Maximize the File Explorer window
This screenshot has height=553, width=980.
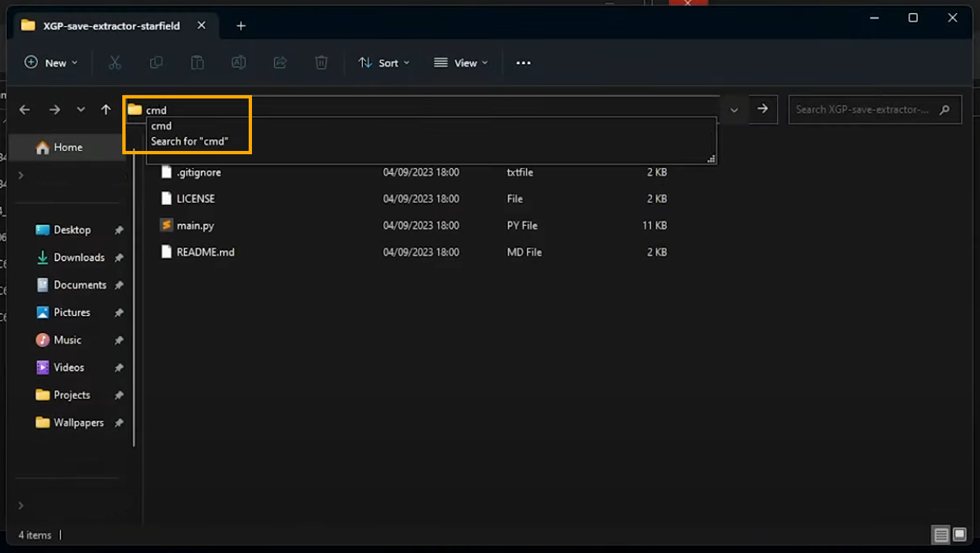914,18
